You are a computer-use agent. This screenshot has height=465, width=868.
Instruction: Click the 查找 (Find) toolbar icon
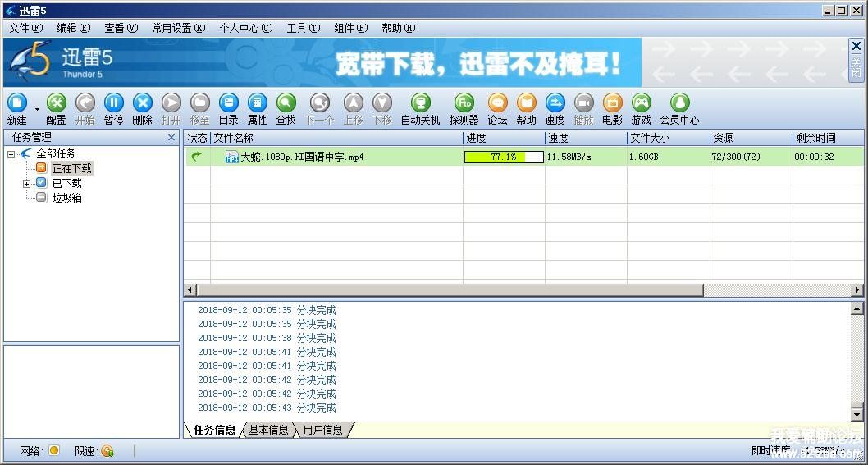tap(286, 103)
